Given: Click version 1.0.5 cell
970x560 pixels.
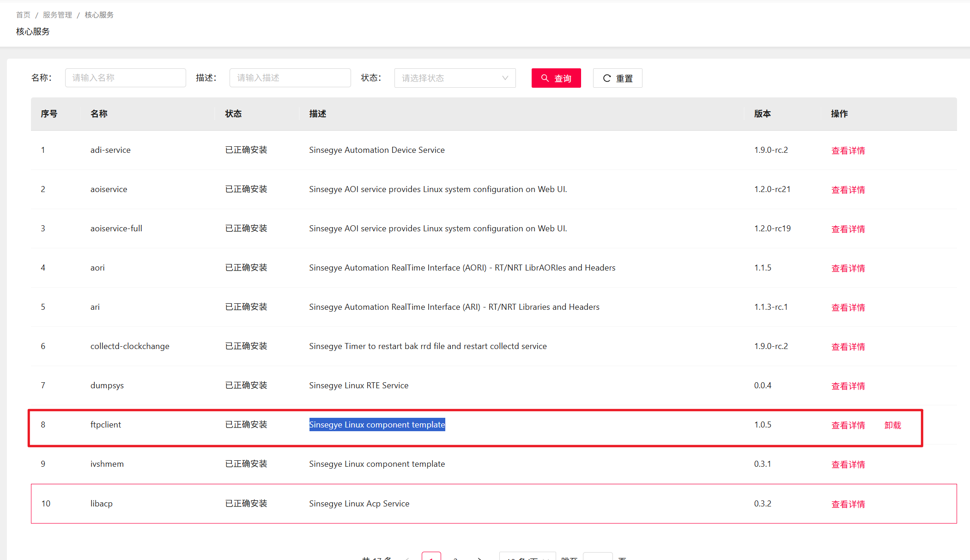Looking at the screenshot, I should tap(763, 425).
